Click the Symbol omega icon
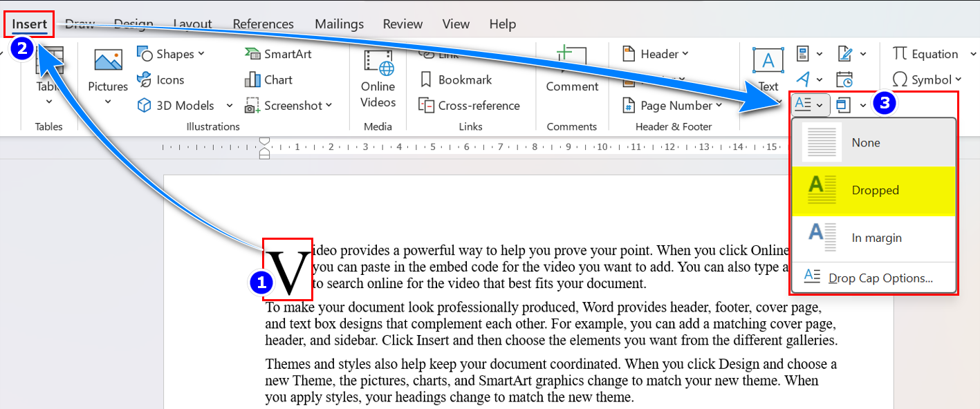The image size is (980, 409). click(900, 79)
